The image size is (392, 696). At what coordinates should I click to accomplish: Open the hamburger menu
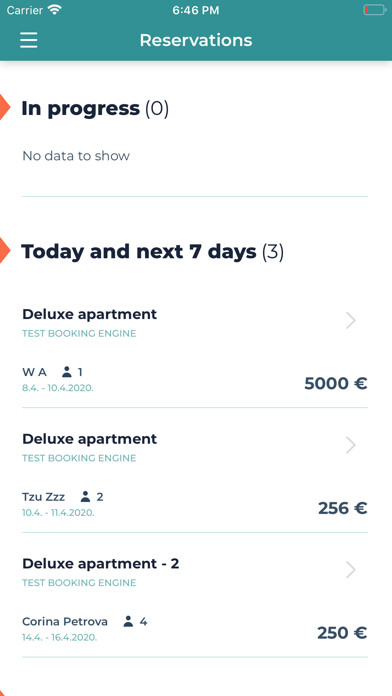[28, 40]
